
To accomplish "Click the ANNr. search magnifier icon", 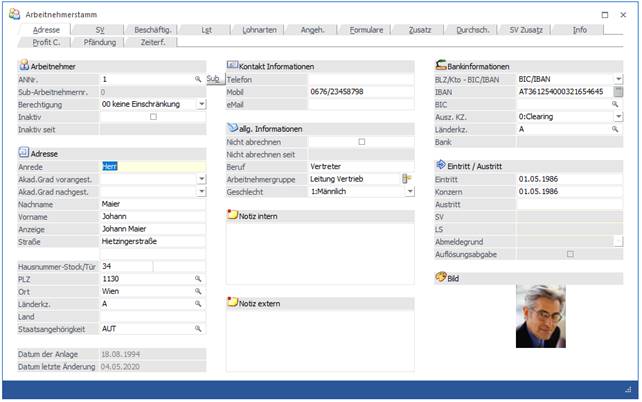I will (198, 78).
